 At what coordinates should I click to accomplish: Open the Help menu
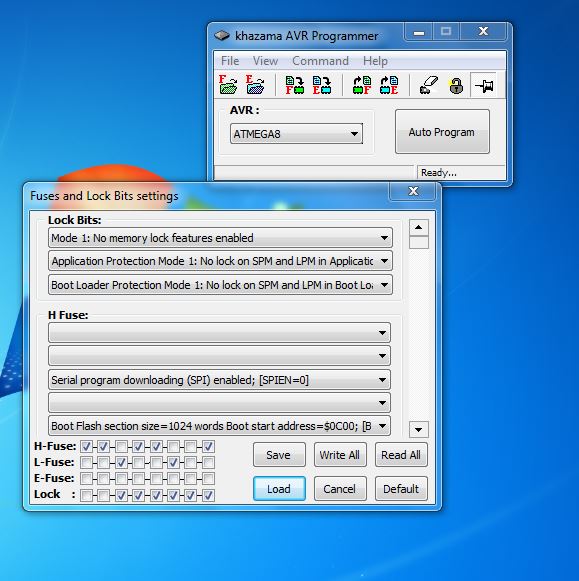click(x=375, y=61)
